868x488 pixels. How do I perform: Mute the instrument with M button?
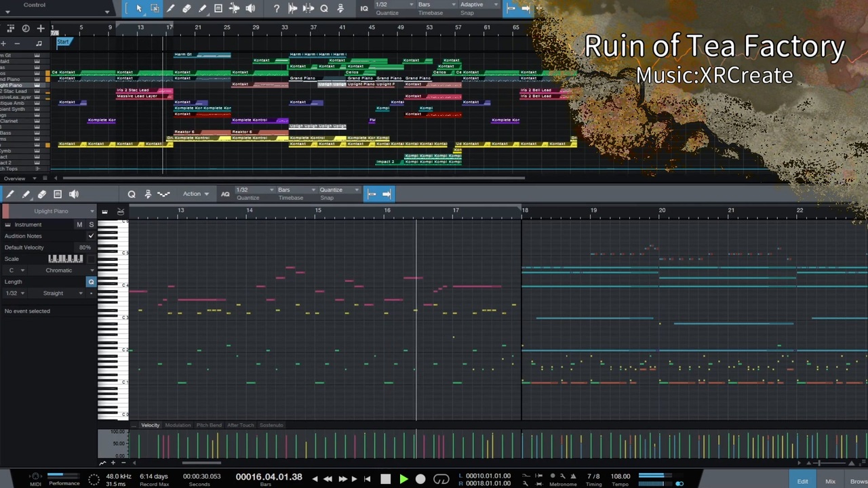79,224
